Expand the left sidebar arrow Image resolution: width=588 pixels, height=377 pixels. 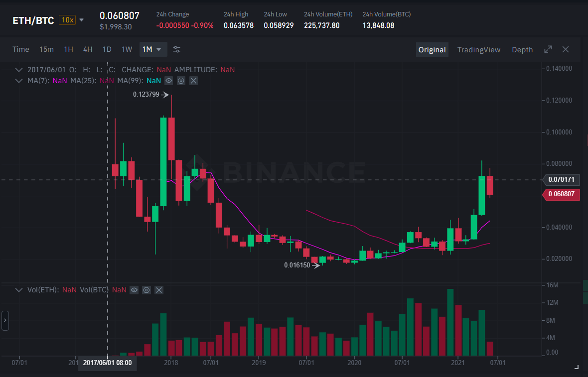5,320
